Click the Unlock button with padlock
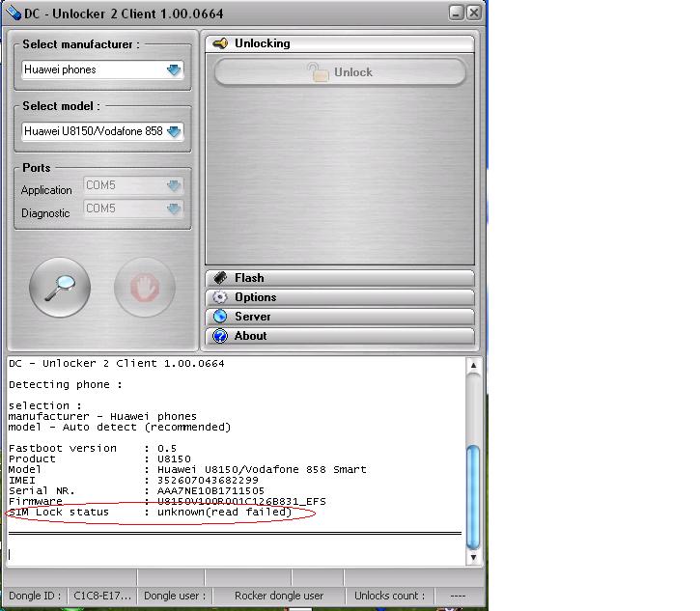Image resolution: width=700 pixels, height=611 pixels. point(340,72)
